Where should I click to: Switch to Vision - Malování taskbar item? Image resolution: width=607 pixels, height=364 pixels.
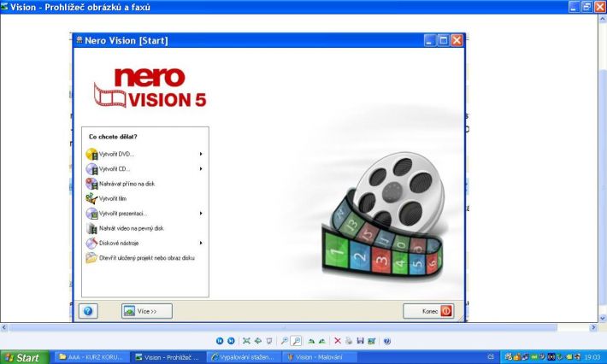pyautogui.click(x=320, y=357)
